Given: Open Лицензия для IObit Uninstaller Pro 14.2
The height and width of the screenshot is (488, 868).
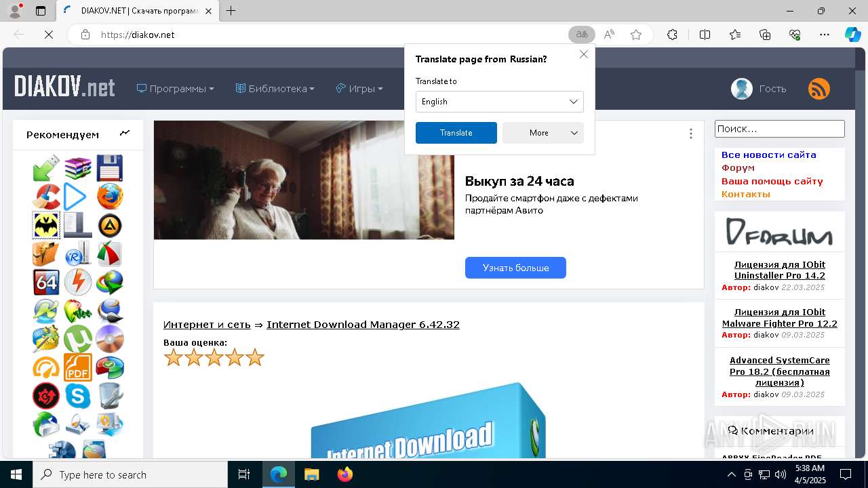Looking at the screenshot, I should (x=780, y=270).
